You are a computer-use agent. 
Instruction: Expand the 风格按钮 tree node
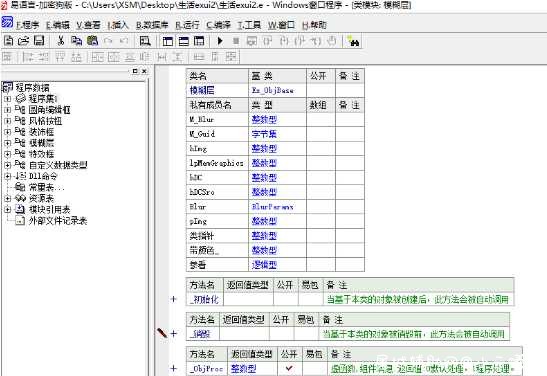click(7, 121)
